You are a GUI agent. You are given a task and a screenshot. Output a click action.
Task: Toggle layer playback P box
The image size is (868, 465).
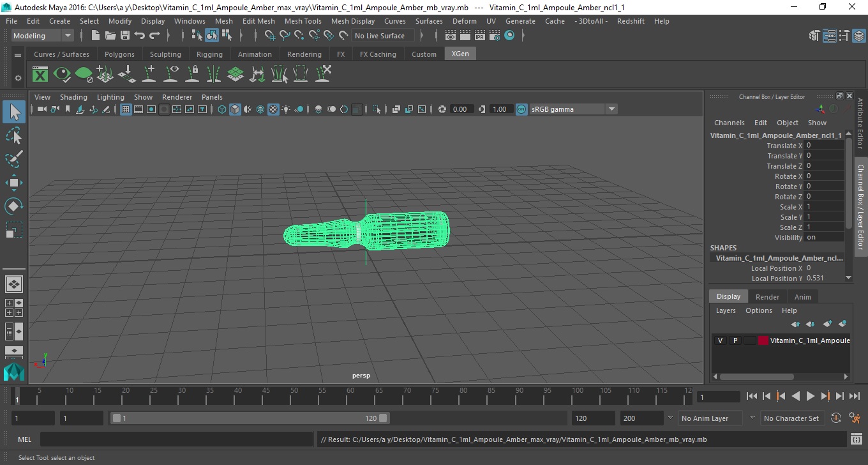(x=735, y=340)
